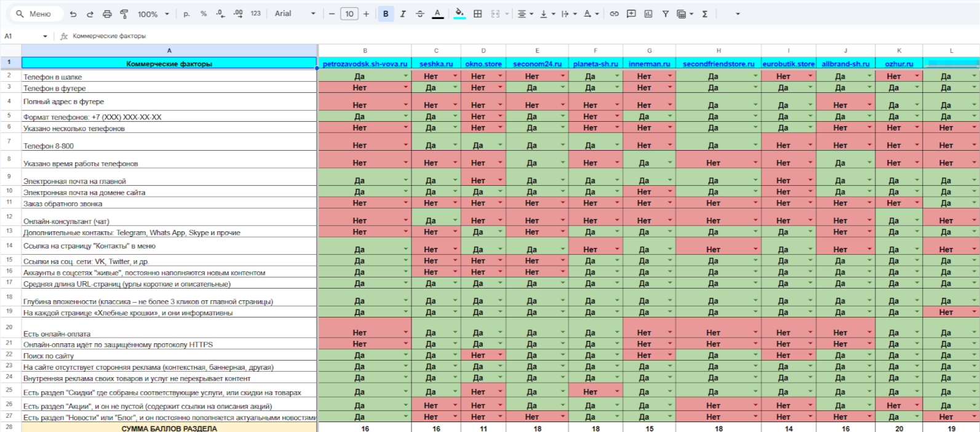Open the cyan fill color picker
The image size is (980, 432).
point(460,14)
